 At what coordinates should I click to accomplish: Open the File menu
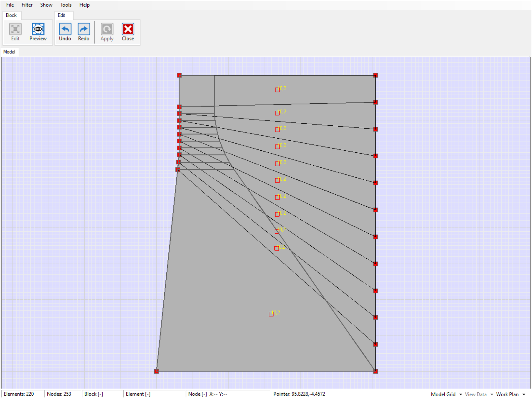10,5
